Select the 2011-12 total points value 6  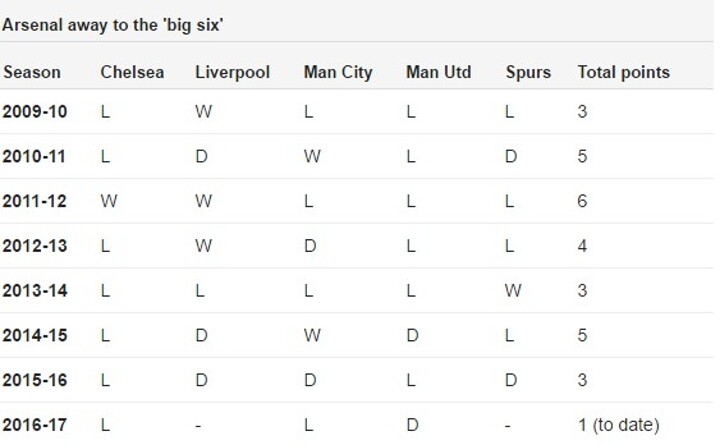pos(582,201)
